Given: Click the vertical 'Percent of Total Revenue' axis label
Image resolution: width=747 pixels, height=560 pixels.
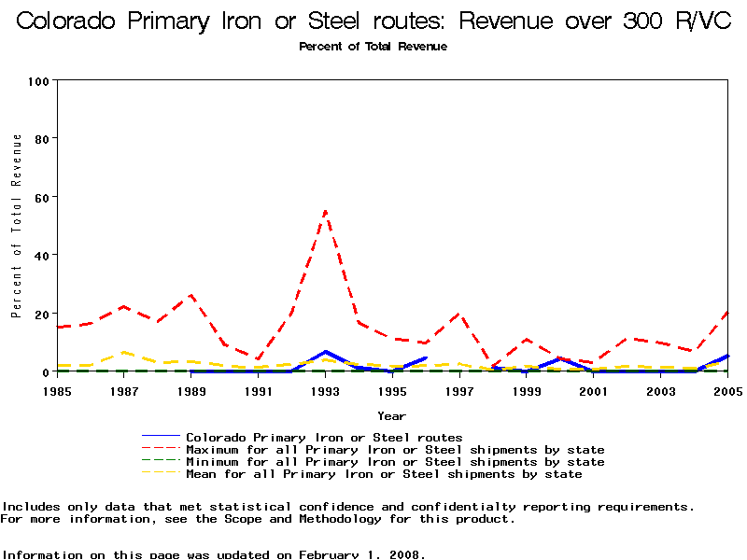Looking at the screenshot, I should (16, 226).
